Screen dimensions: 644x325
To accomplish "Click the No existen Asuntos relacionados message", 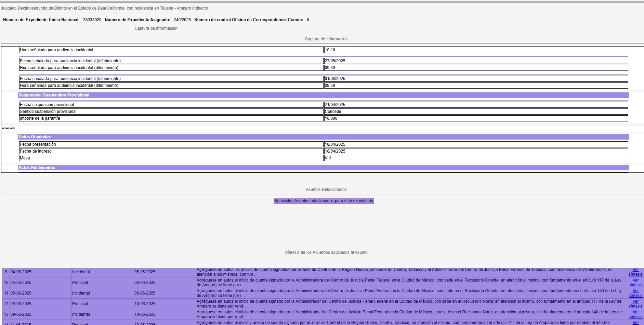I will pos(323,201).
